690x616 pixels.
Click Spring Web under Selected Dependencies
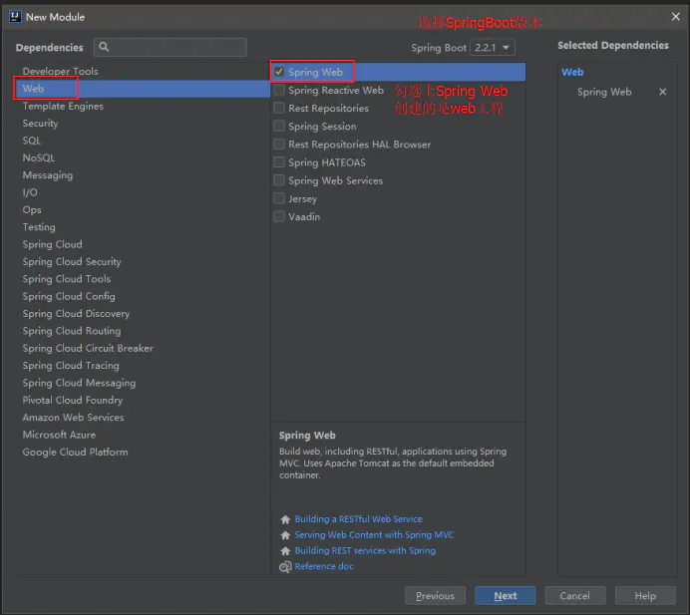point(604,92)
